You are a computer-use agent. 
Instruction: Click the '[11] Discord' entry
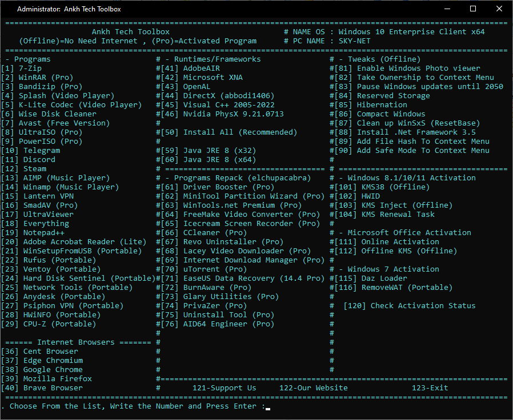tap(29, 160)
